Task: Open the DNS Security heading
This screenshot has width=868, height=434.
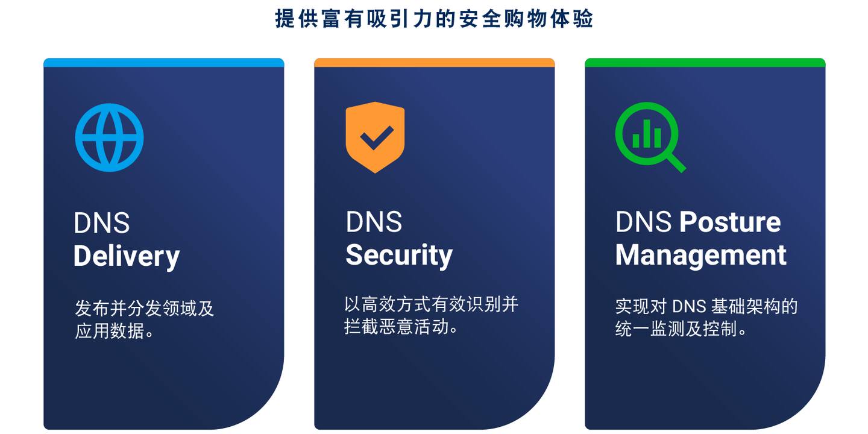Action: 398,239
